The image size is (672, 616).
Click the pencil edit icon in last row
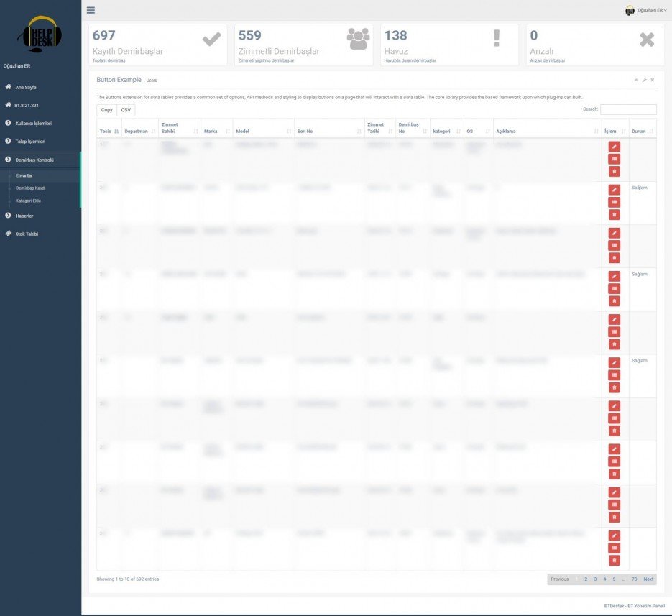614,535
